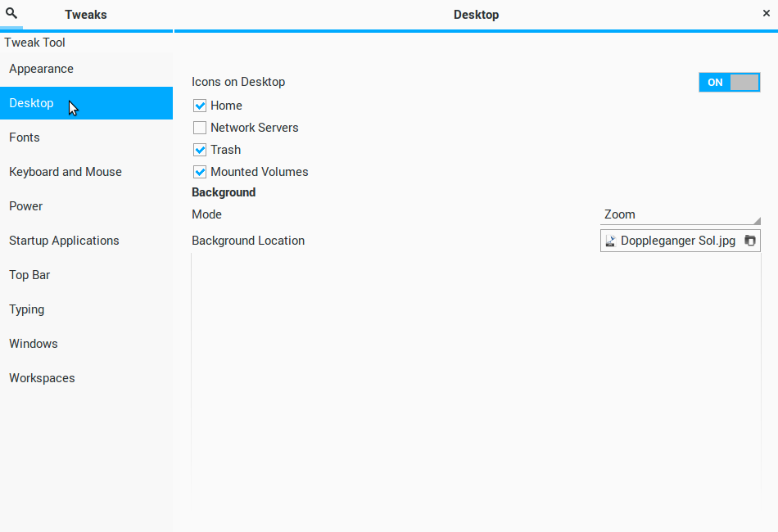Click the search magnifier icon
778x532 pixels.
(11, 14)
